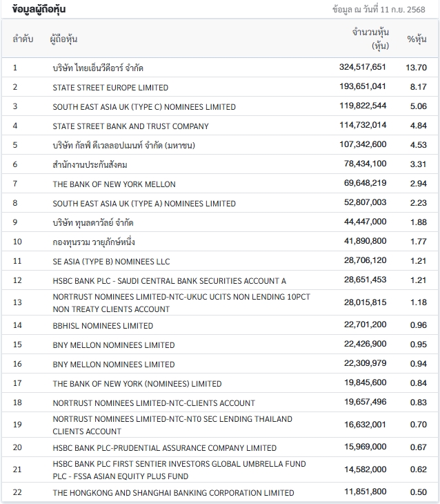The width and height of the screenshot is (440, 504).
Task: Click STATE STREET EUROPE LIMITED row
Action: (110, 88)
